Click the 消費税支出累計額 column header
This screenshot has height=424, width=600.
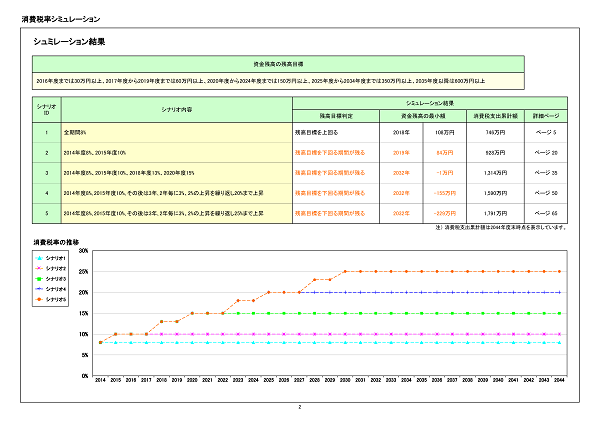[494, 117]
